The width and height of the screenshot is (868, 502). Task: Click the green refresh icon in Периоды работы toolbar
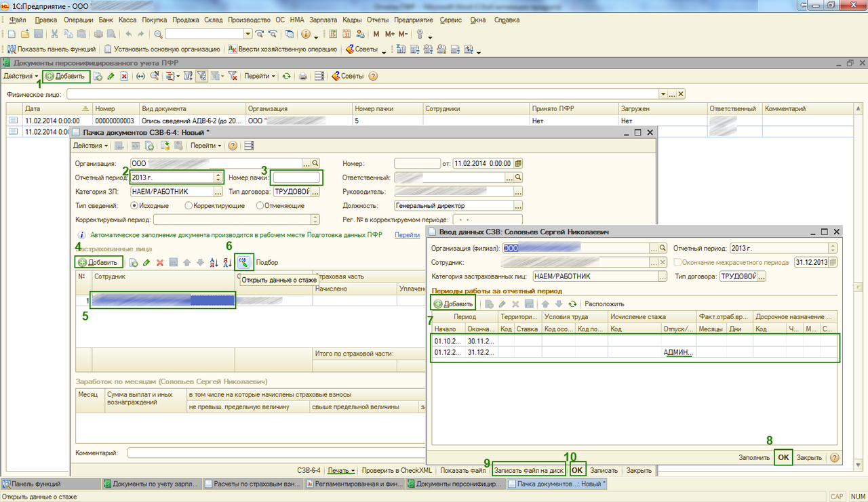click(x=573, y=304)
